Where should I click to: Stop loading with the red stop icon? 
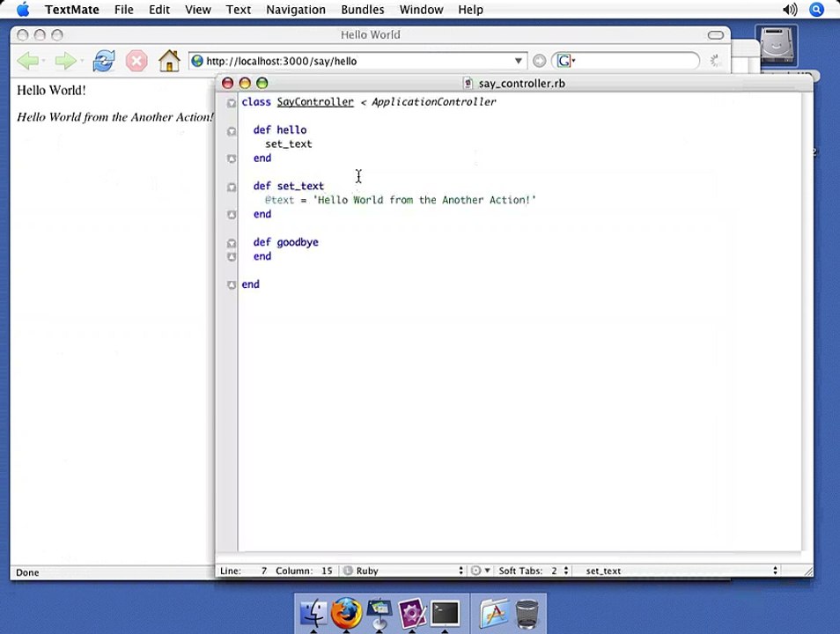[x=136, y=61]
